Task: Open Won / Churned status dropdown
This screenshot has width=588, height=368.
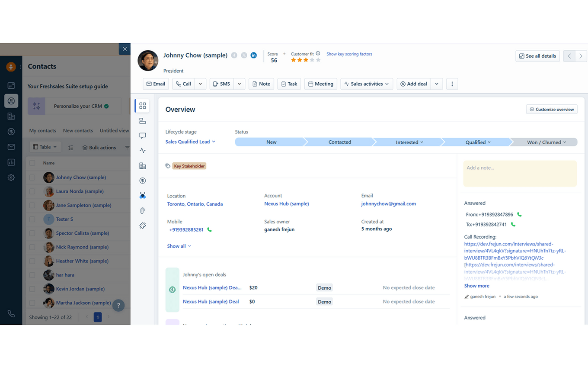Action: (x=546, y=142)
